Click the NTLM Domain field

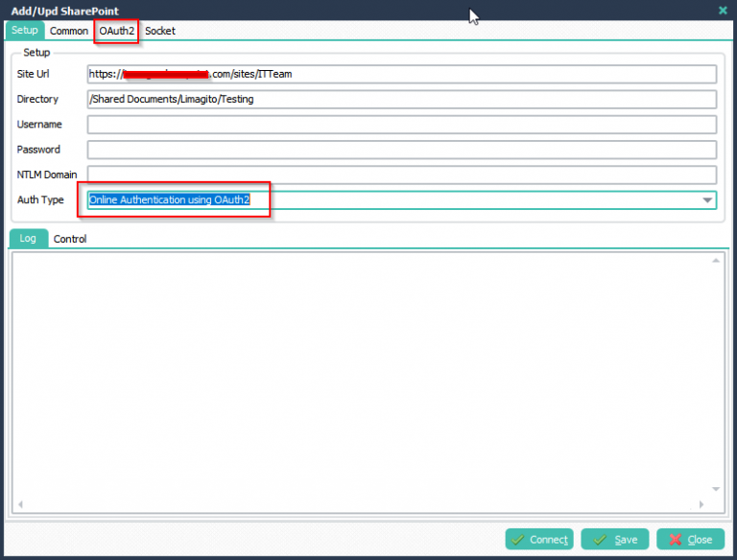(402, 175)
